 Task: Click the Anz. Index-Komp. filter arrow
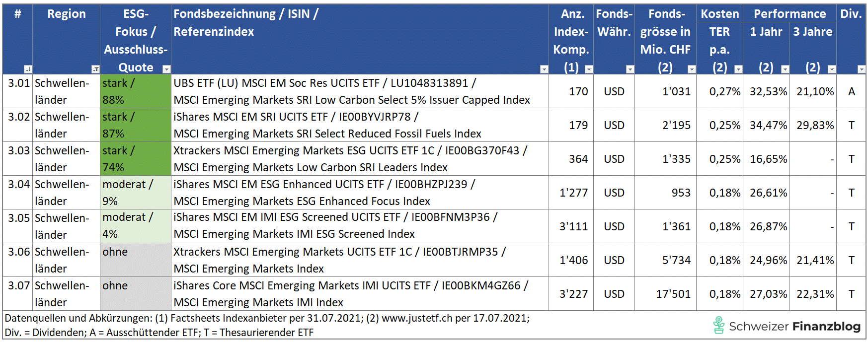pos(589,69)
